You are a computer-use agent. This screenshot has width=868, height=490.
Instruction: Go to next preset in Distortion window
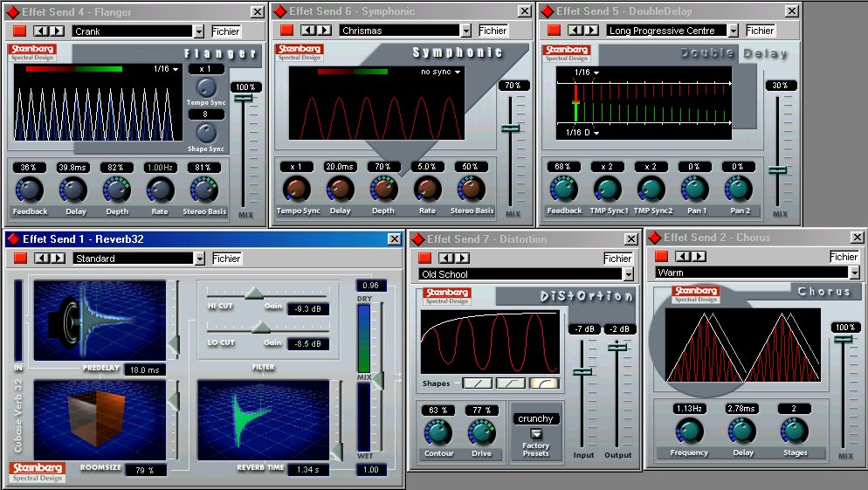coord(462,258)
